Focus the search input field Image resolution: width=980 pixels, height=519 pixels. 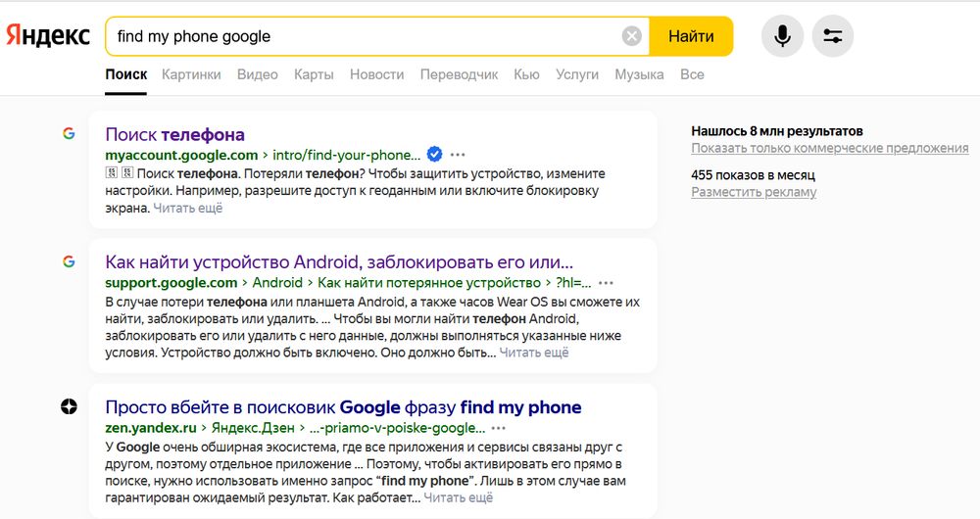point(363,36)
